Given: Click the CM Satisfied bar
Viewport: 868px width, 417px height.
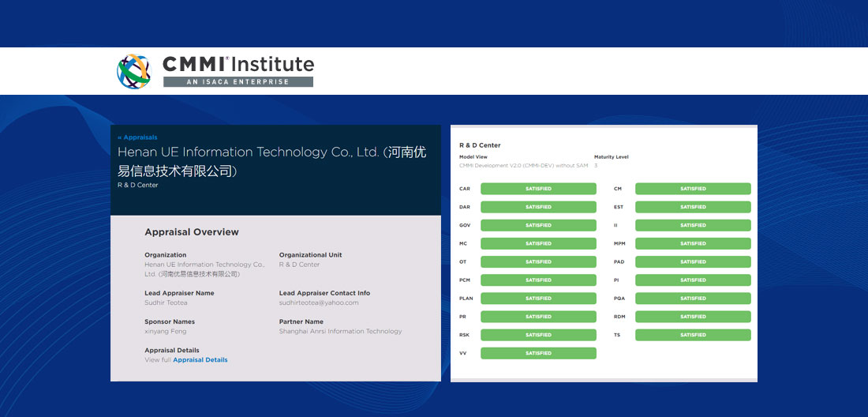Looking at the screenshot, I should [693, 189].
